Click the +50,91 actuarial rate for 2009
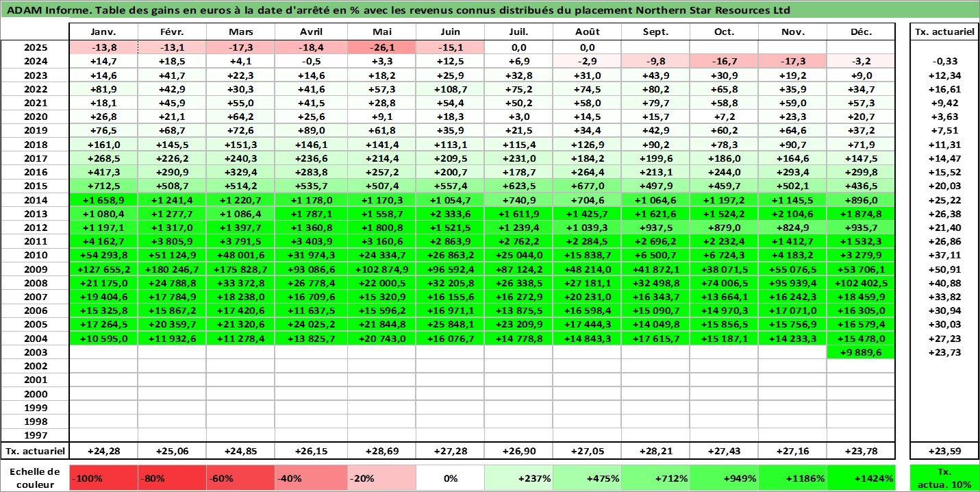This screenshot has height=492, width=980. (x=944, y=269)
